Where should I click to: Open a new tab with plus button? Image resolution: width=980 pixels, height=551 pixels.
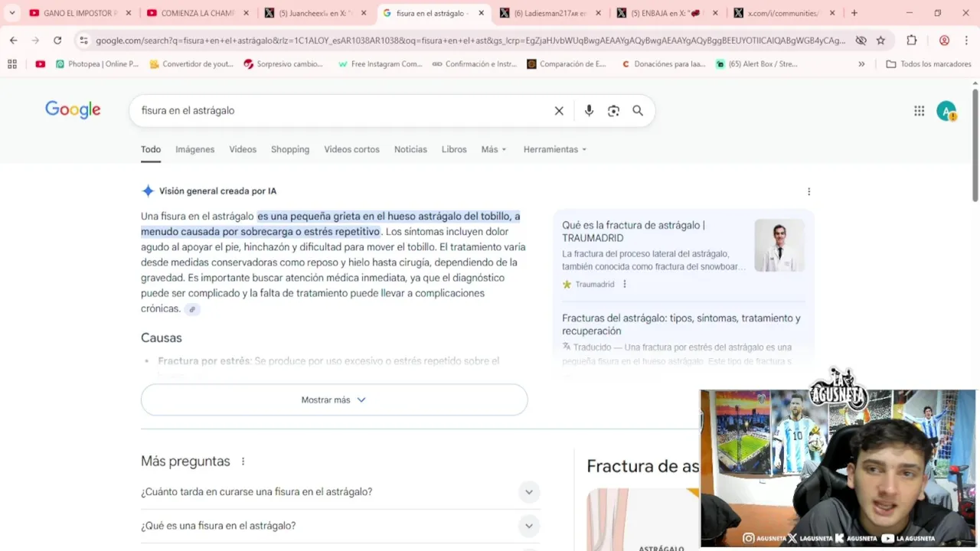[x=854, y=13]
